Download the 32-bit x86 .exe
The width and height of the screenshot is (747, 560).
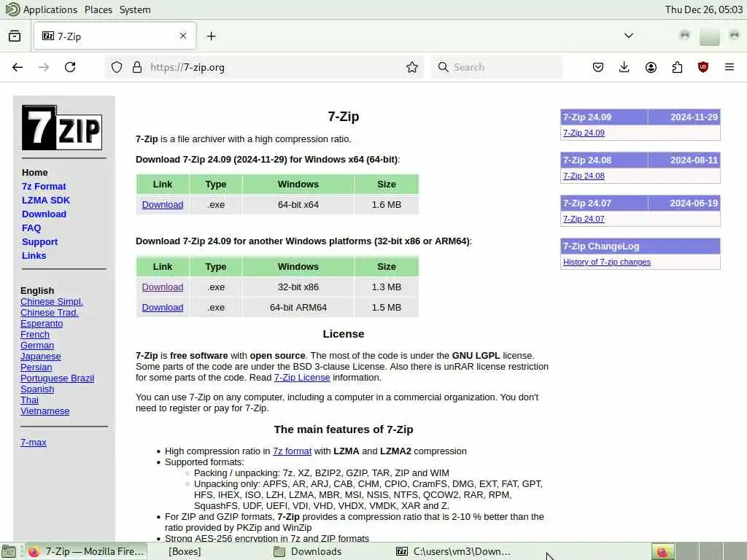(x=163, y=287)
